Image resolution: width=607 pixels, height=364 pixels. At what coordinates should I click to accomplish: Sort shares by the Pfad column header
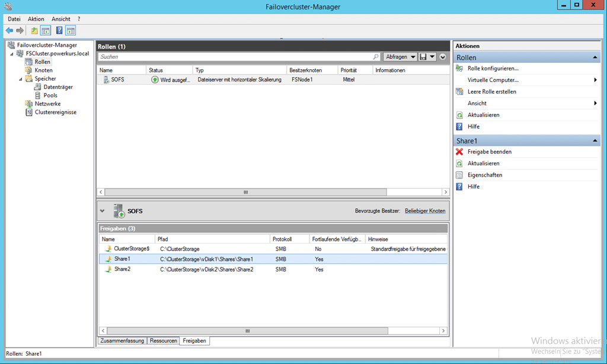(213, 240)
